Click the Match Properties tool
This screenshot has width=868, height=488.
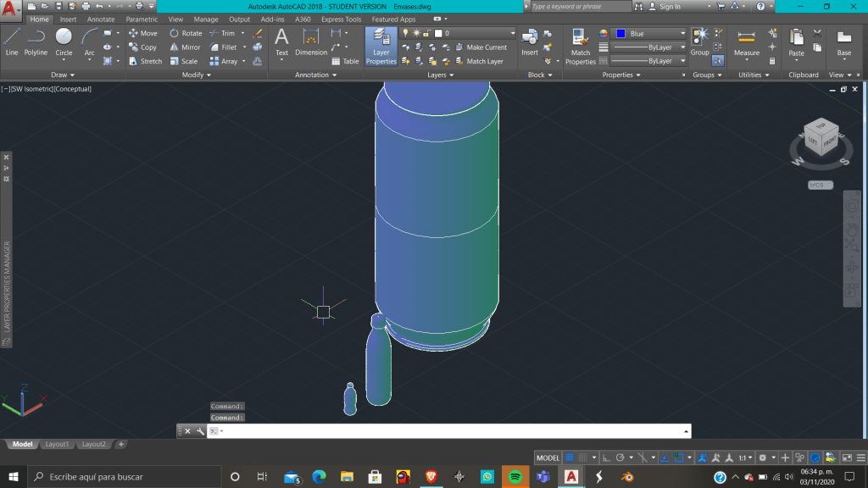(581, 46)
